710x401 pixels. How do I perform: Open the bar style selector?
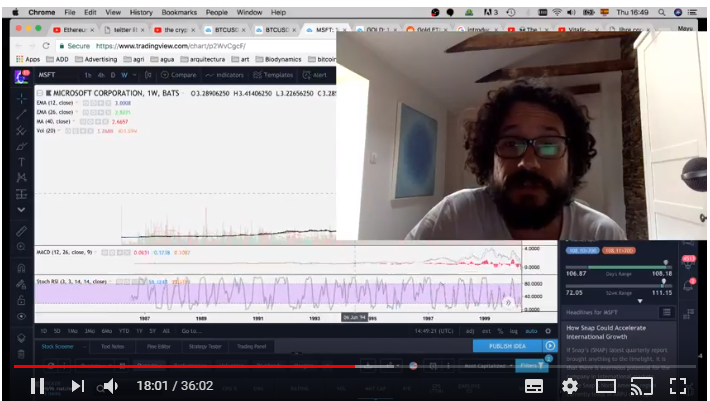coord(148,75)
